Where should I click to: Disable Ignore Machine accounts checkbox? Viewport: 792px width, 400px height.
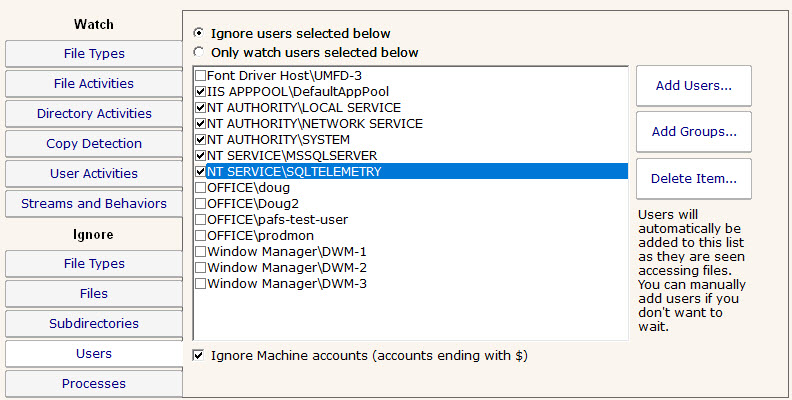(x=199, y=356)
